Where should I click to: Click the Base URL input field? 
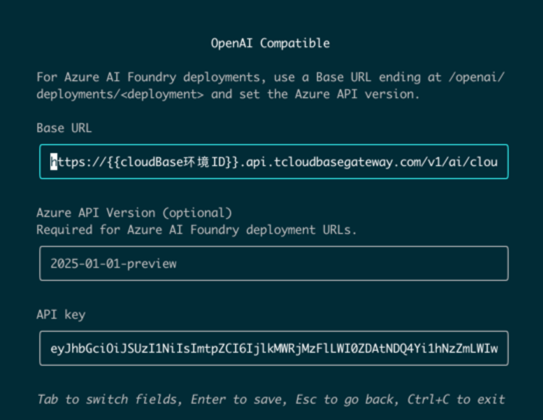point(274,162)
